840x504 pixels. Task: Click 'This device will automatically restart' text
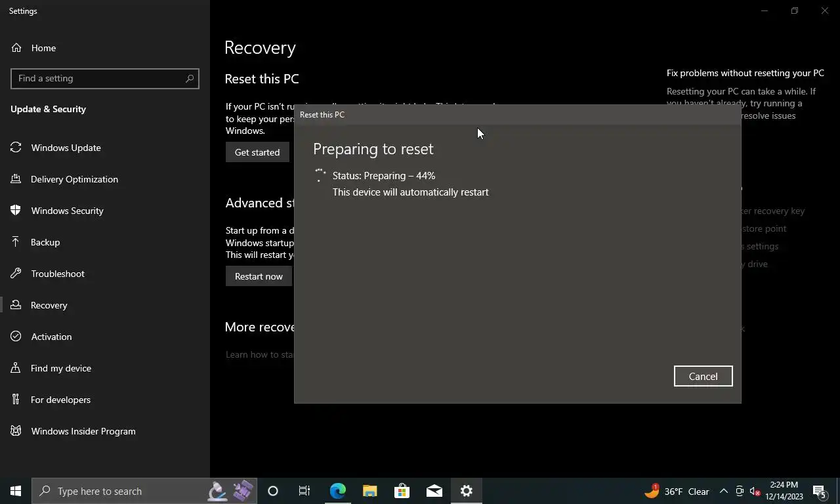pos(411,192)
